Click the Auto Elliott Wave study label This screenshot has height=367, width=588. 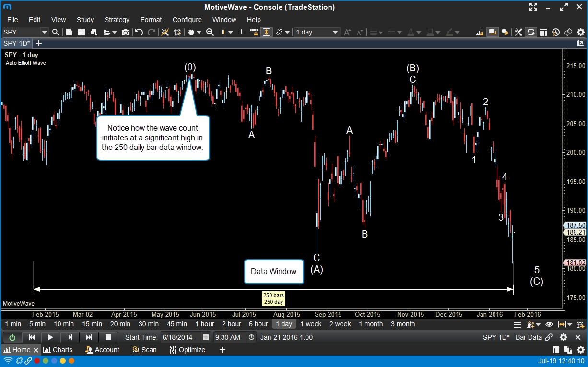click(26, 63)
